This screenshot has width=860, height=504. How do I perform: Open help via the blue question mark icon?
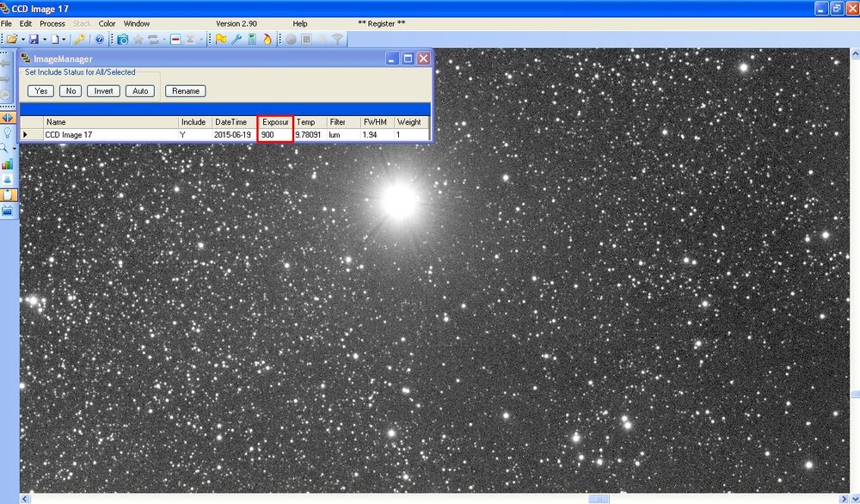[100, 40]
